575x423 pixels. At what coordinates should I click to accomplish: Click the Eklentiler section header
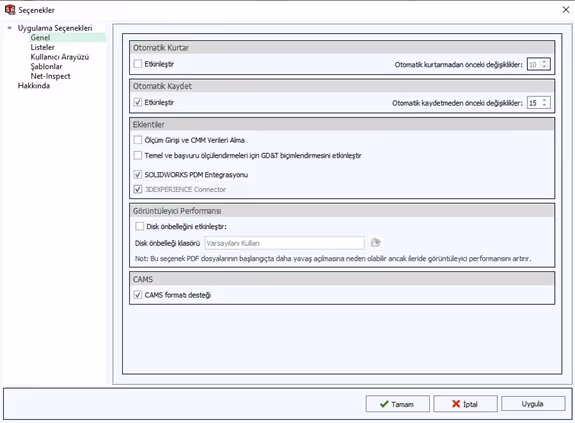point(342,124)
